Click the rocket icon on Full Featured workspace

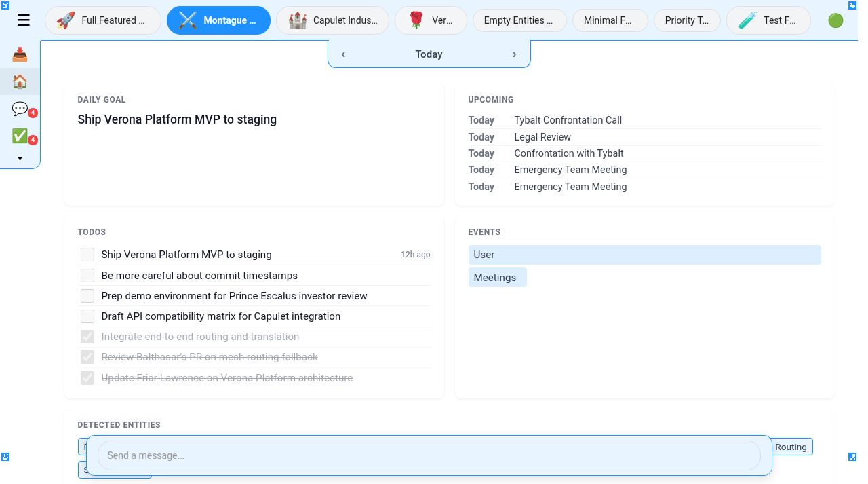click(x=65, y=20)
